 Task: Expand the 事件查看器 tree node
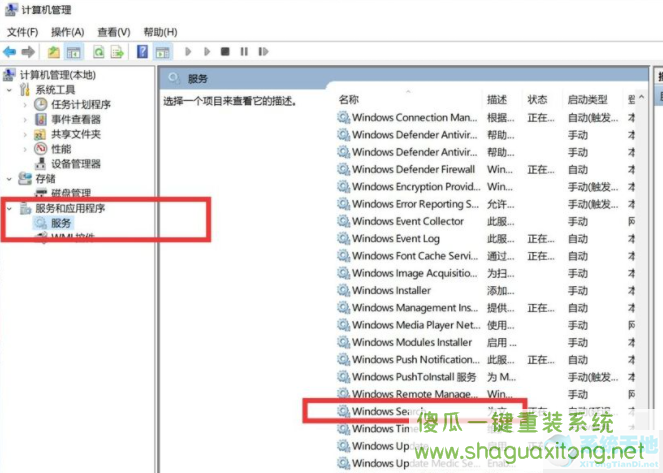point(25,120)
